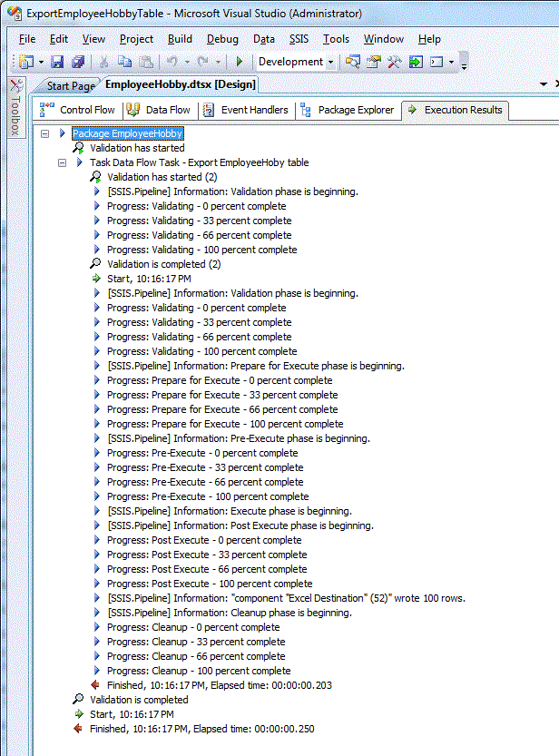Click 'Information: Cleanup phase is beginning.' row
Image resolution: width=559 pixels, height=756 pixels.
coord(230,613)
